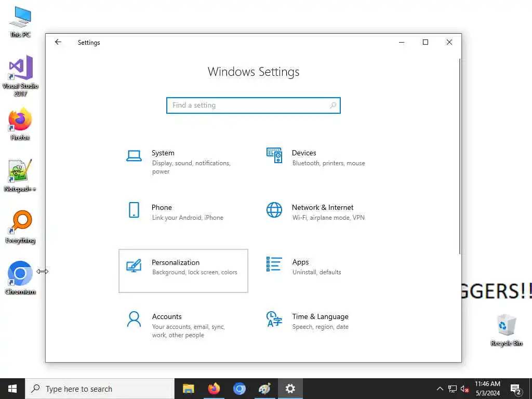Open the Personalization paintbrush icon
Viewport: 532px width, 399px height.
(x=134, y=265)
